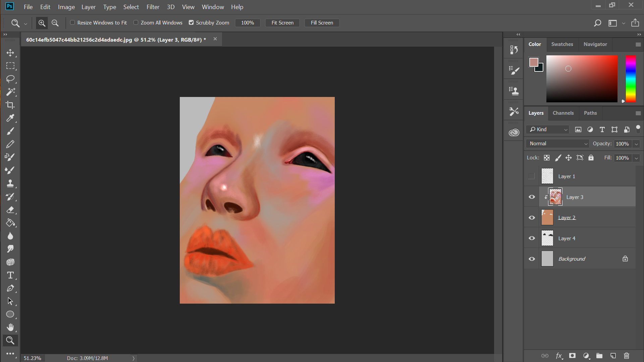
Task: Select the Lasso tool
Action: coord(10,79)
